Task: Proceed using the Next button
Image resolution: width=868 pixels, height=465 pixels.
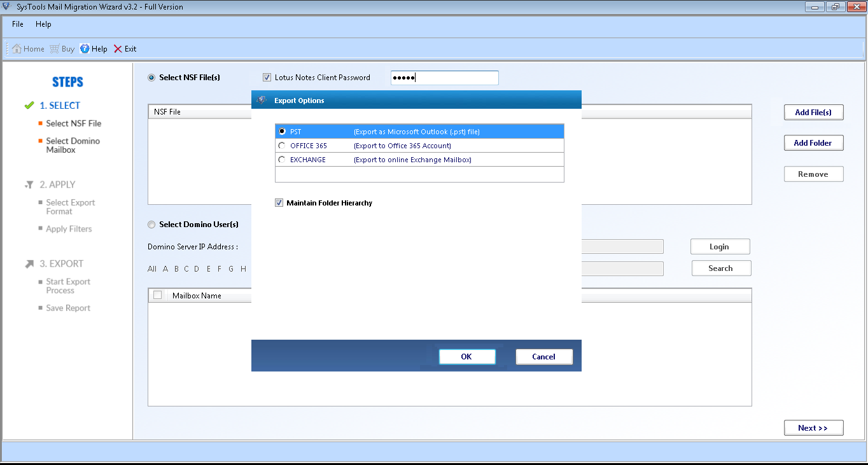Action: (x=813, y=427)
